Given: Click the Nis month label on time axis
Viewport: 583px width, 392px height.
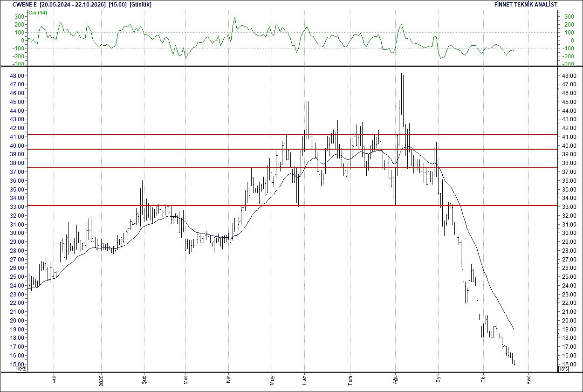Looking at the screenshot, I should point(228,378).
